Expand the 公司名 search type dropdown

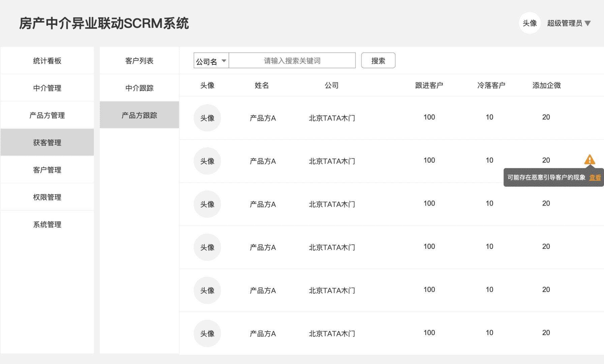point(211,60)
